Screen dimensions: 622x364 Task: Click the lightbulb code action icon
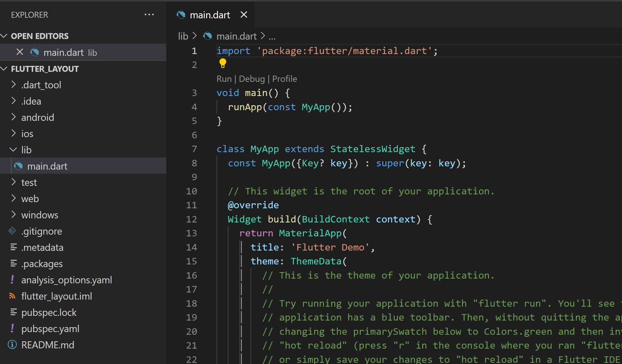[223, 63]
